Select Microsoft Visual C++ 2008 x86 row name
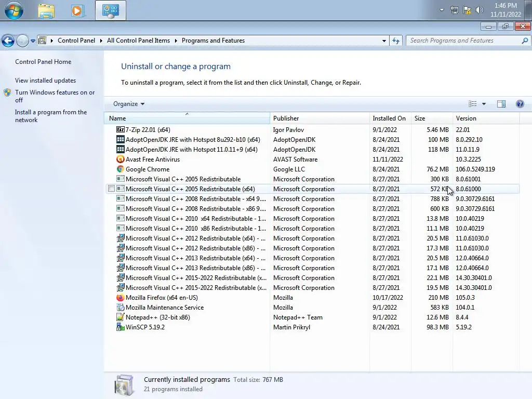The width and height of the screenshot is (532, 399). pos(196,209)
